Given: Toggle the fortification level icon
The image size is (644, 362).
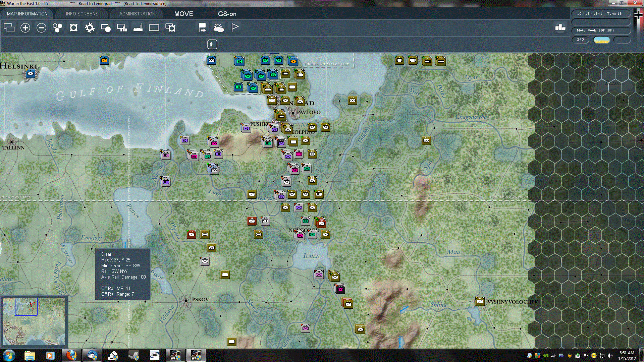Looking at the screenshot, I should coord(73,27).
